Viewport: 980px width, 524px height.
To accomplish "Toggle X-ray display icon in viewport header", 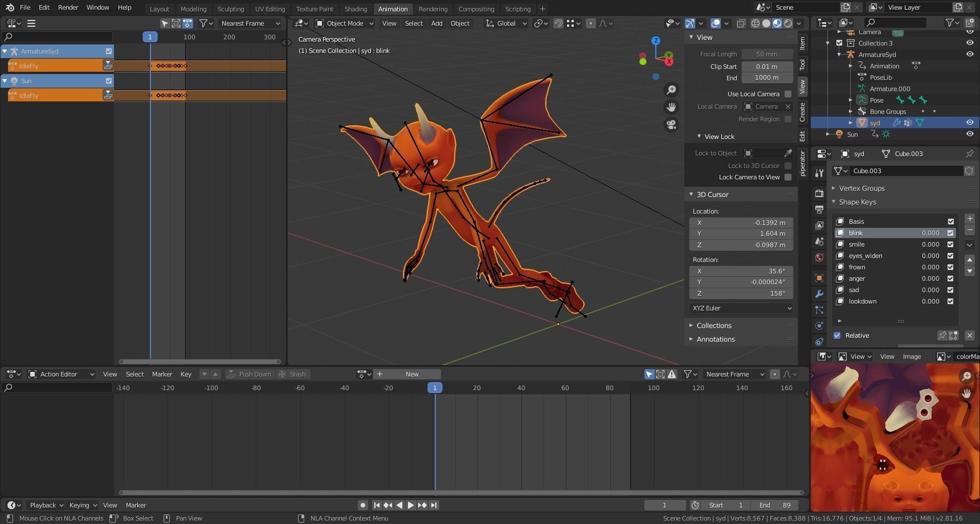I will (741, 23).
